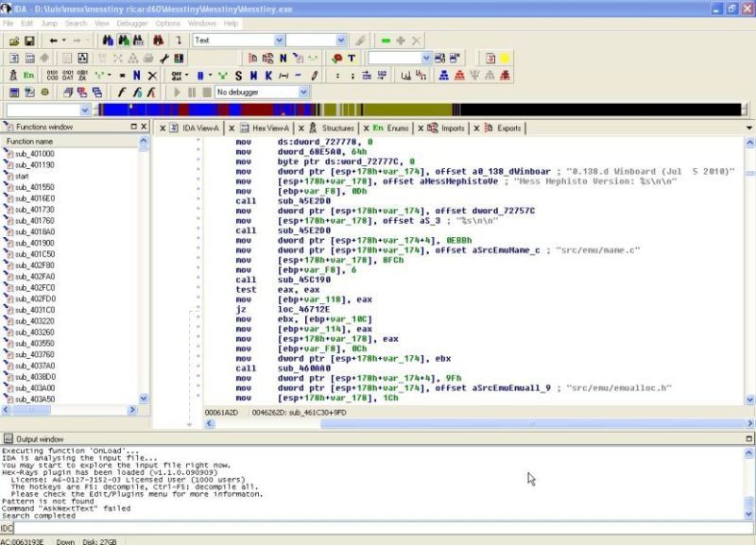
Task: Close the IDA View-A tab
Action: 163,128
